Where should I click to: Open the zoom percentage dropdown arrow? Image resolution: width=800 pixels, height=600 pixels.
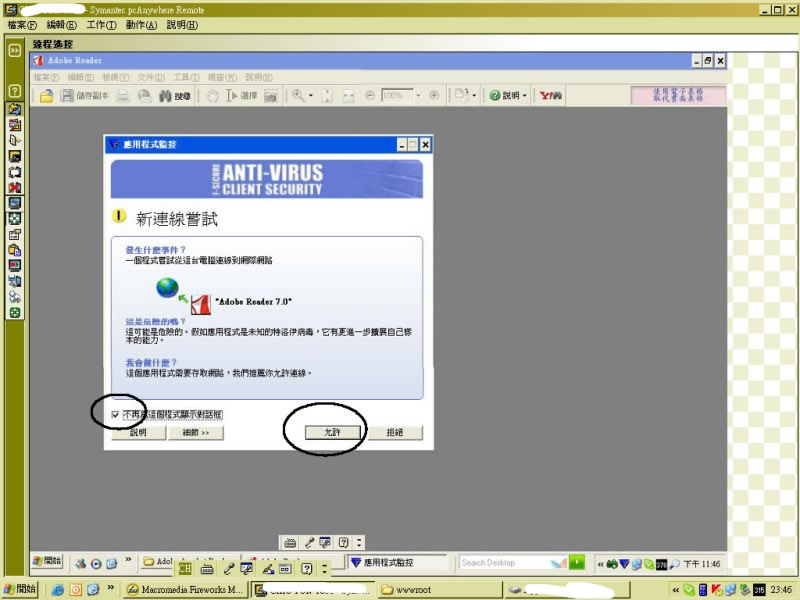coord(418,95)
